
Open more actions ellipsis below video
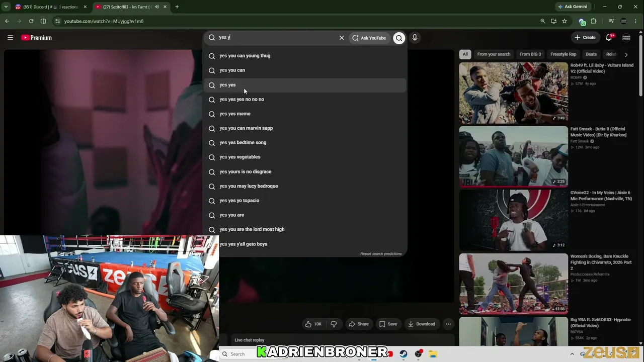pos(448,324)
